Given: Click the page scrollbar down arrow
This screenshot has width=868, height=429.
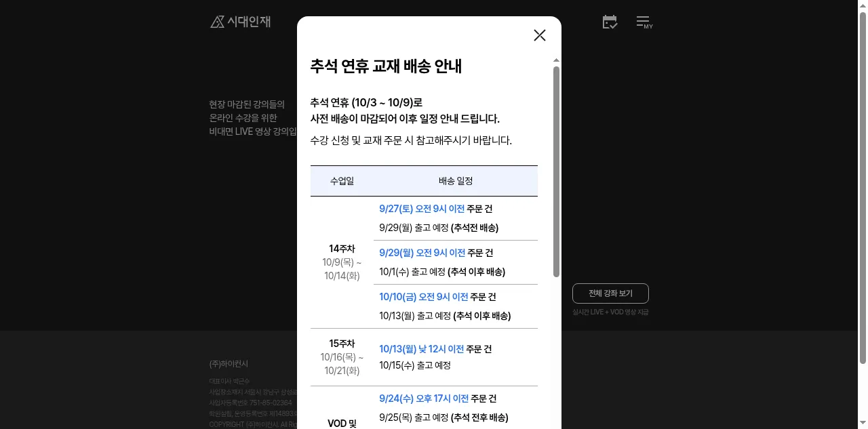Looking at the screenshot, I should coord(863,424).
